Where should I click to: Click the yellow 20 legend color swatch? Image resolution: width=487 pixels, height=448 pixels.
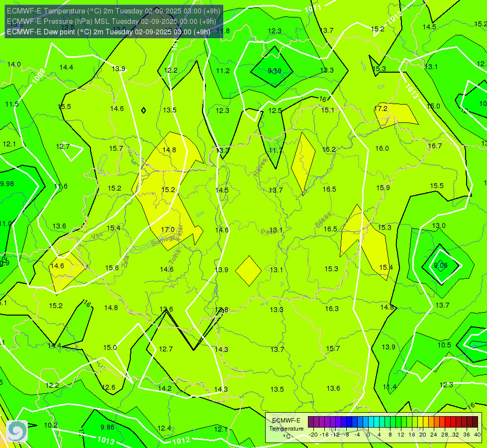[x=420, y=422]
